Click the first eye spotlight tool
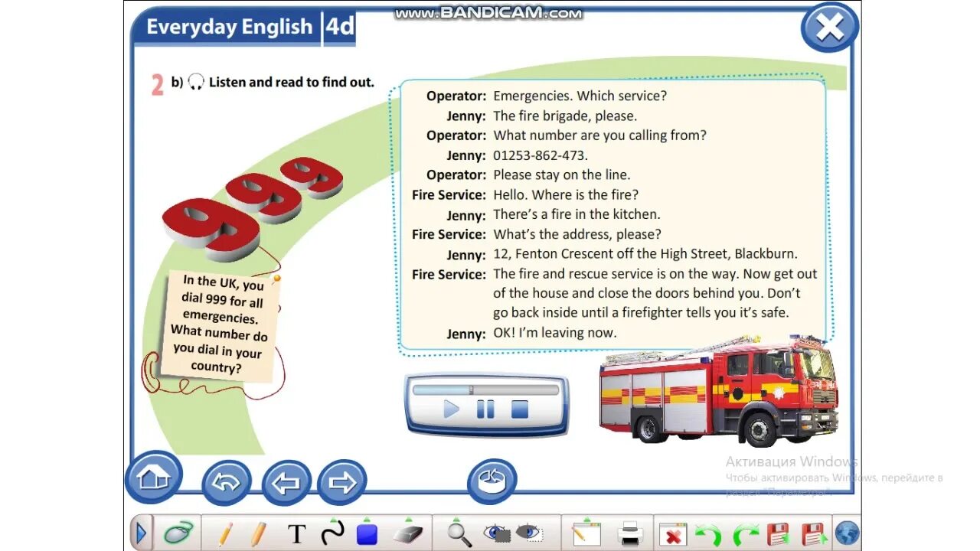The width and height of the screenshot is (980, 551). click(x=496, y=533)
